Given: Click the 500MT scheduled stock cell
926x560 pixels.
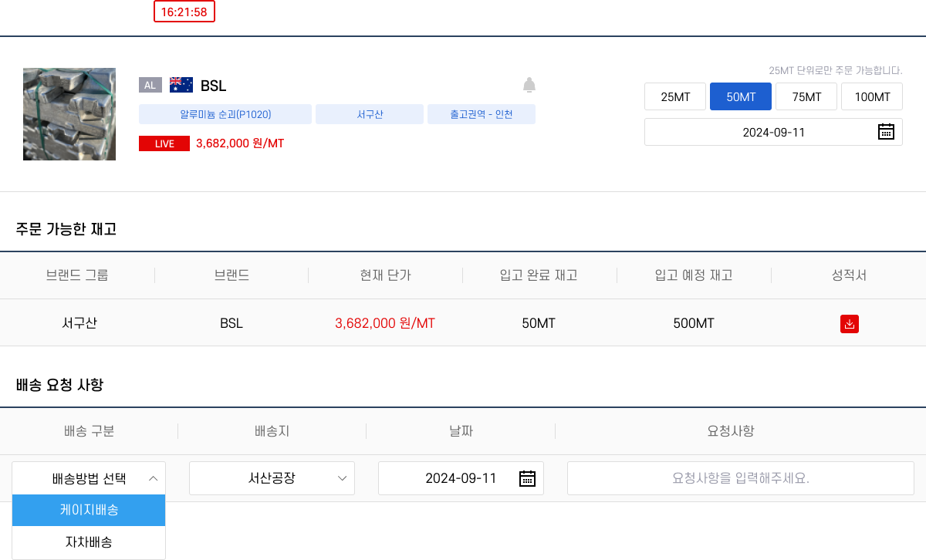Looking at the screenshot, I should pyautogui.click(x=694, y=323).
